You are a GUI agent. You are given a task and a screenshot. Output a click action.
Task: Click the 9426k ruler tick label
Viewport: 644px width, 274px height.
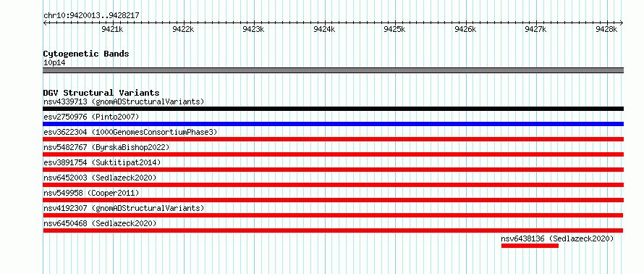[x=466, y=29]
